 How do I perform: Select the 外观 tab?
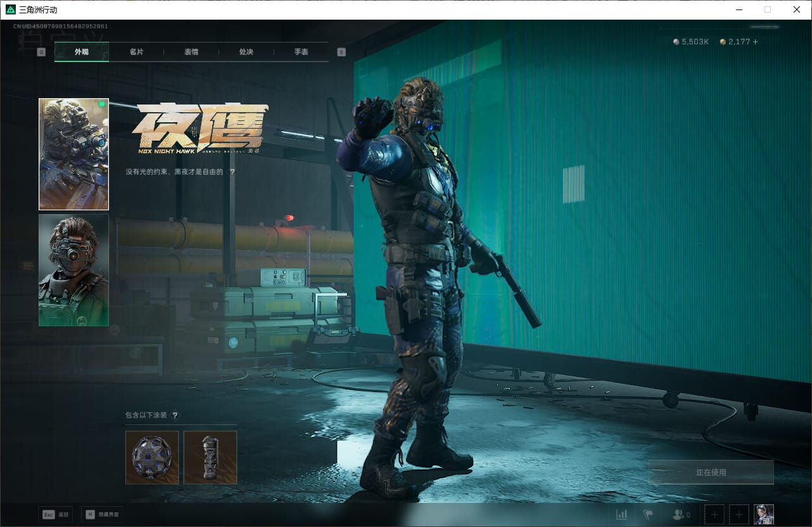(x=82, y=52)
